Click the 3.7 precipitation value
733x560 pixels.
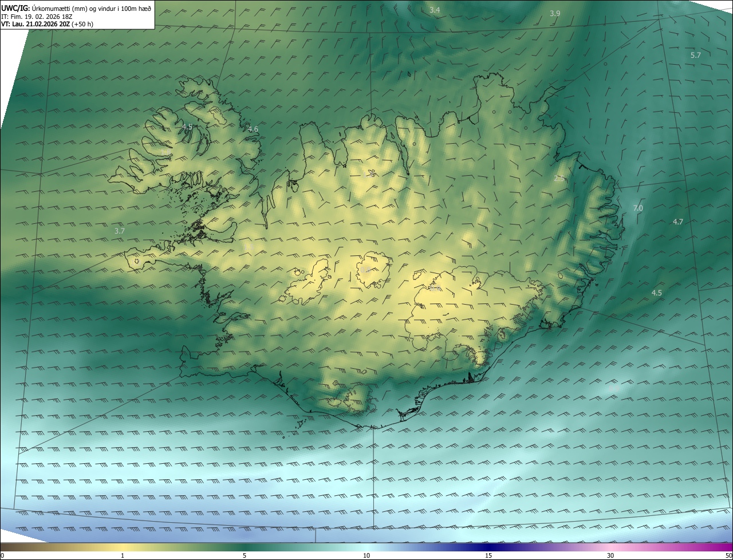click(x=120, y=231)
